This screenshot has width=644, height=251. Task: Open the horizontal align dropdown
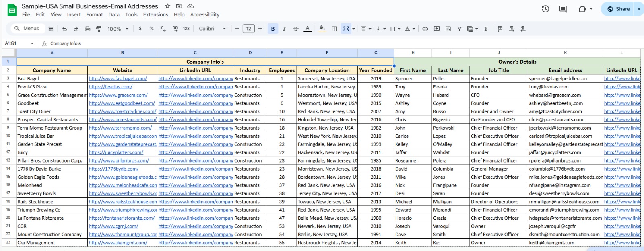366,29
